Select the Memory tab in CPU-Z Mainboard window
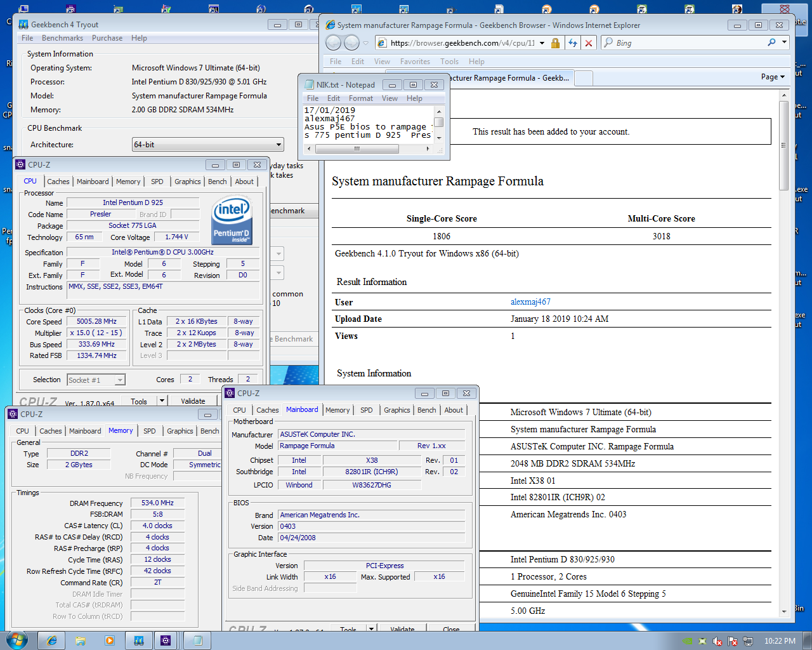Screen dimensions: 812x650 click(x=337, y=410)
